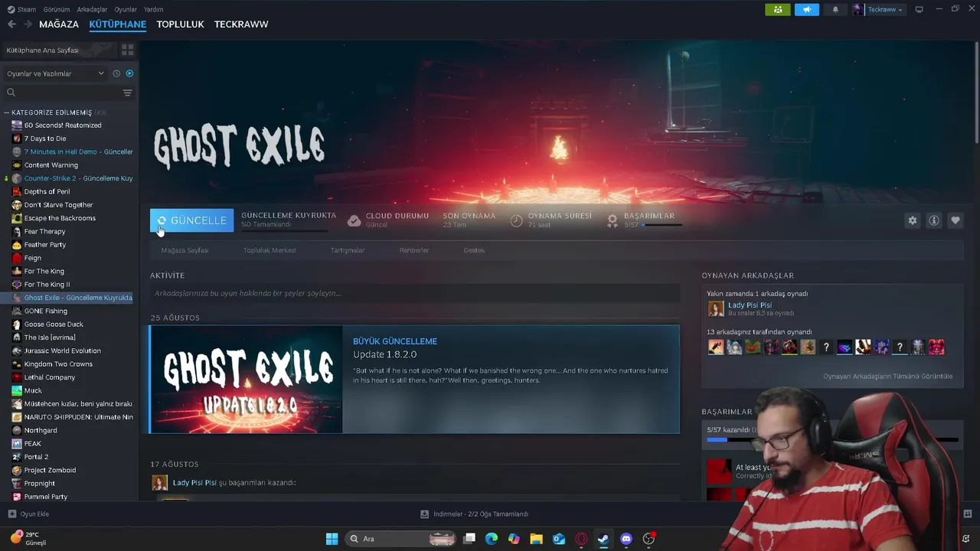Open the MAĞAZA tab
This screenshot has width=980, height=551.
click(x=59, y=24)
